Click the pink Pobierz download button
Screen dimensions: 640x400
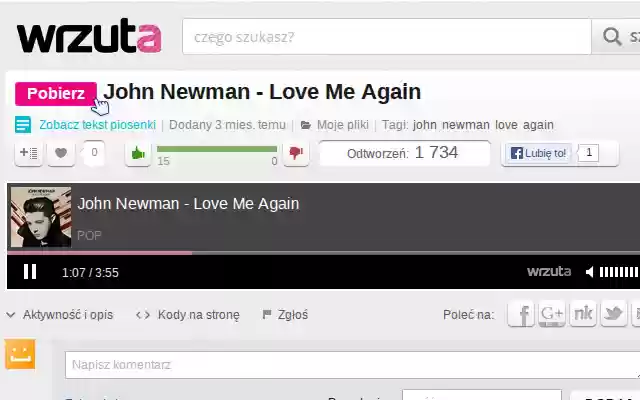pos(56,93)
